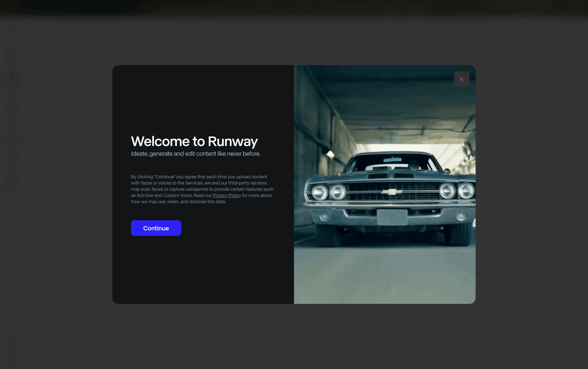Viewport: 588px width, 369px height.
Task: Click the small fog light under left headlights
Action: point(325,216)
